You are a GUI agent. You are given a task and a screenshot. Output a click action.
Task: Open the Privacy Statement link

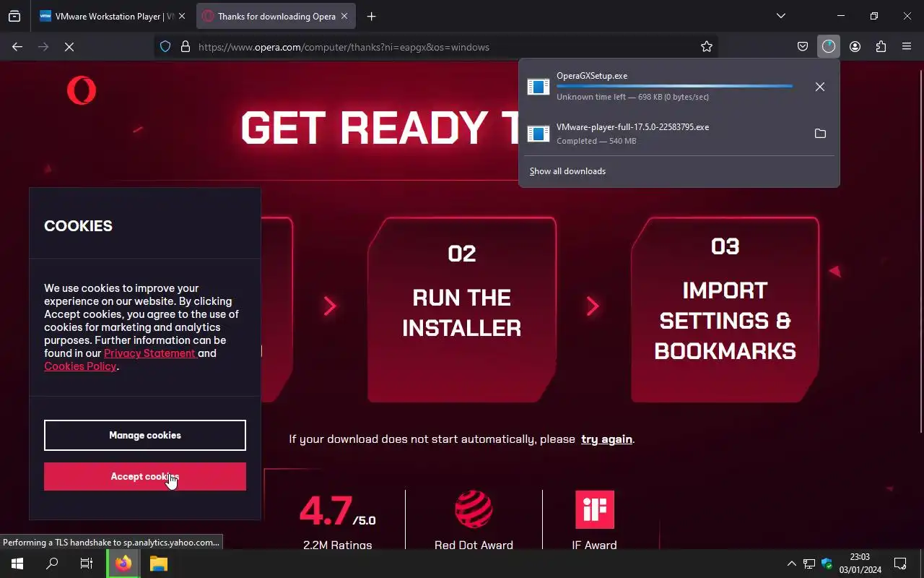[x=149, y=353]
